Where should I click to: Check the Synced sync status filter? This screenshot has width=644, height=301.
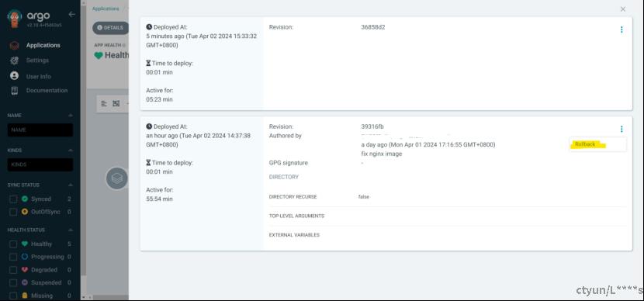(x=13, y=199)
